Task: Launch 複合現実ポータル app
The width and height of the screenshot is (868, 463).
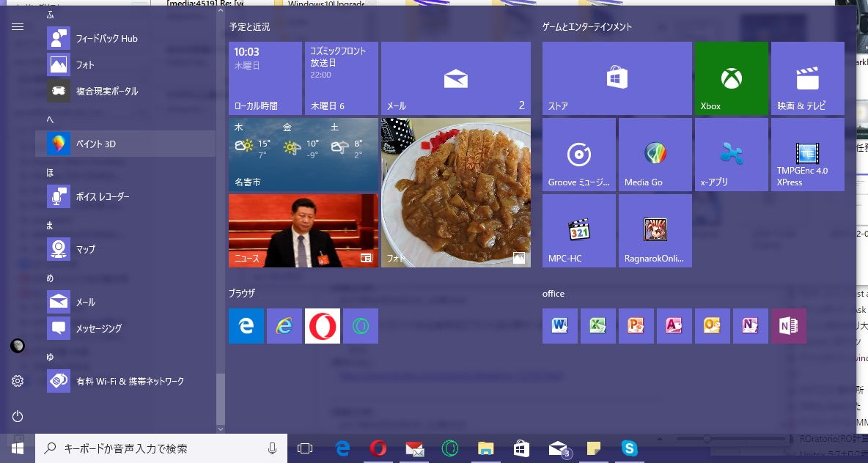Action: (125, 91)
